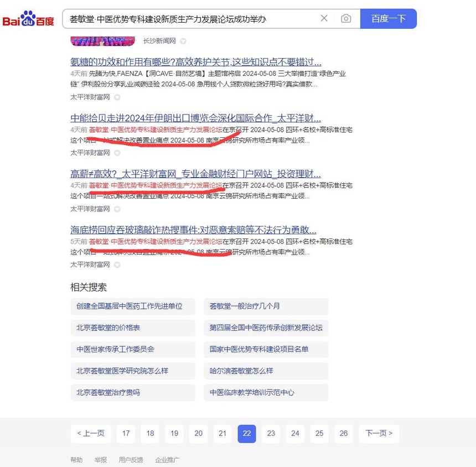Image resolution: width=476 pixels, height=467 pixels.
Task: Clear the search box with the X icon
Action: tap(324, 18)
